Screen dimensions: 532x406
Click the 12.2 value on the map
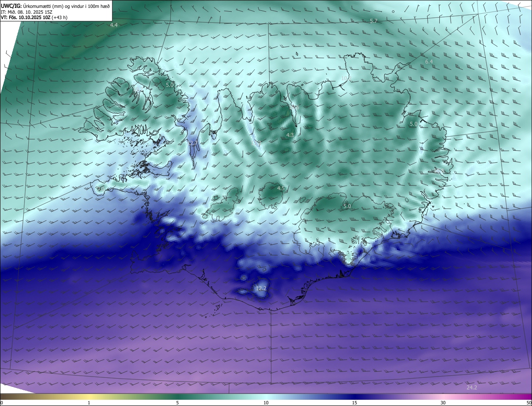[261, 288]
